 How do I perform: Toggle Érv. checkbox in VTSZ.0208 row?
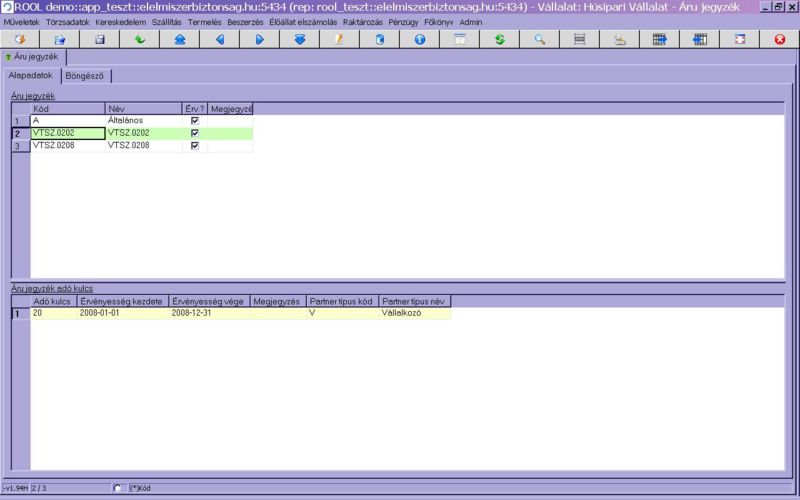tap(195, 145)
